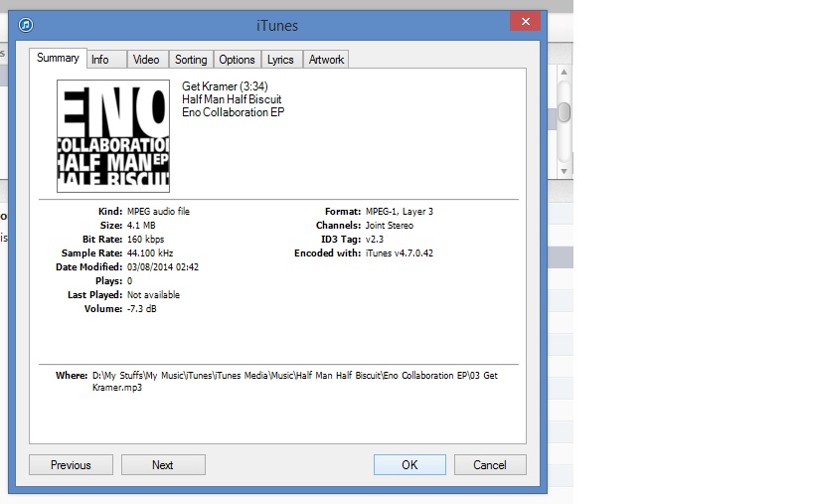Open the Options tab

tap(237, 60)
